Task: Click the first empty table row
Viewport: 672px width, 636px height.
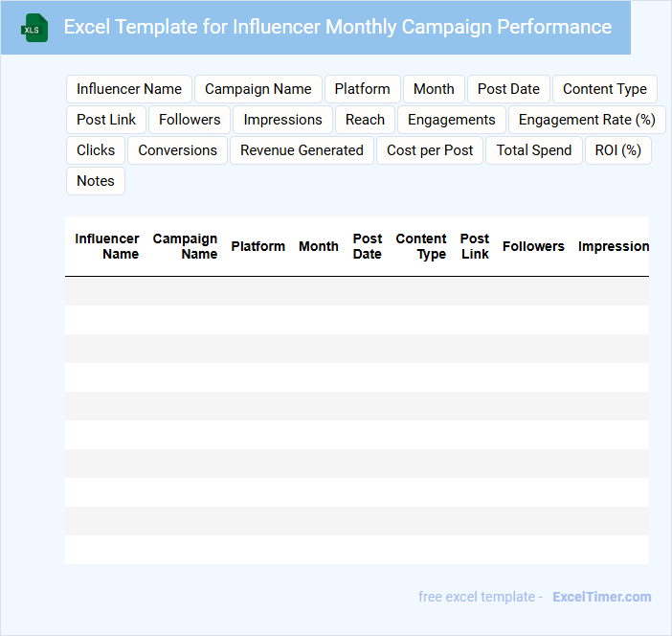Action: coord(356,291)
